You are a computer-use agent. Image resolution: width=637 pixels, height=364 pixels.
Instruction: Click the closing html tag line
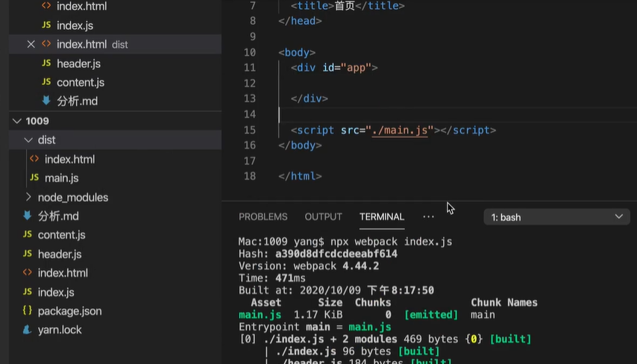click(300, 176)
